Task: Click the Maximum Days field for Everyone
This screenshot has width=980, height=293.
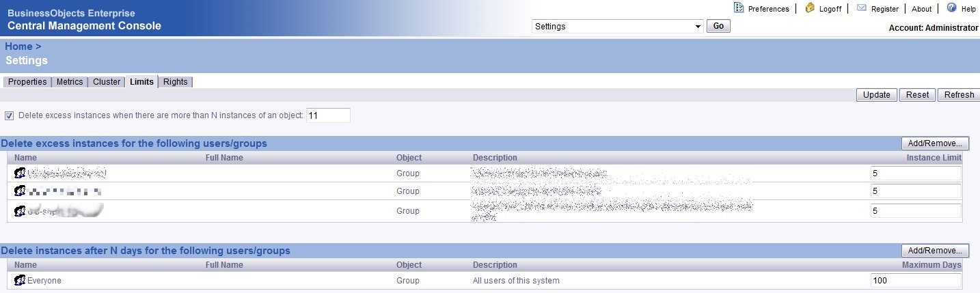Action: click(x=916, y=281)
